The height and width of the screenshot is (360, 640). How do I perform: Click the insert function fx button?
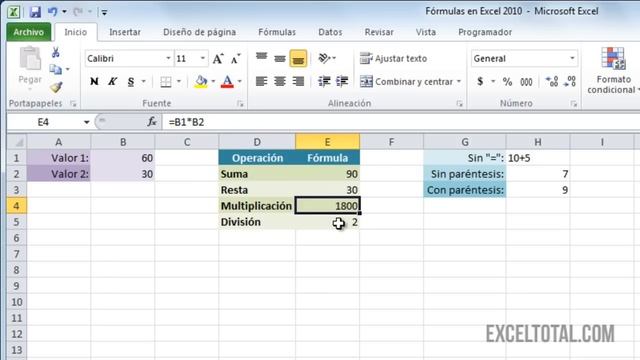152,122
